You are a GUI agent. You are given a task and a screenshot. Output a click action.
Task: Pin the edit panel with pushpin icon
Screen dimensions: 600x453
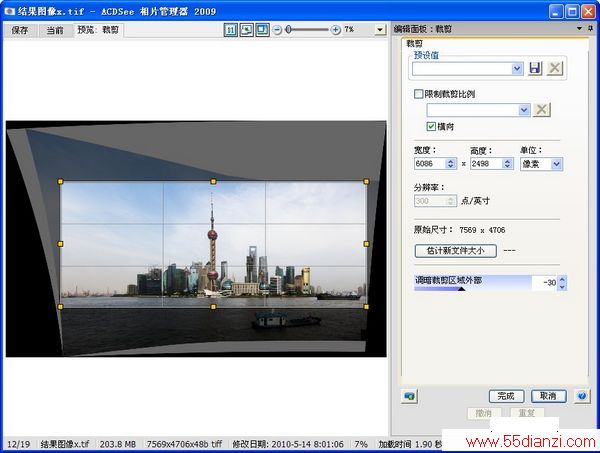[x=591, y=28]
